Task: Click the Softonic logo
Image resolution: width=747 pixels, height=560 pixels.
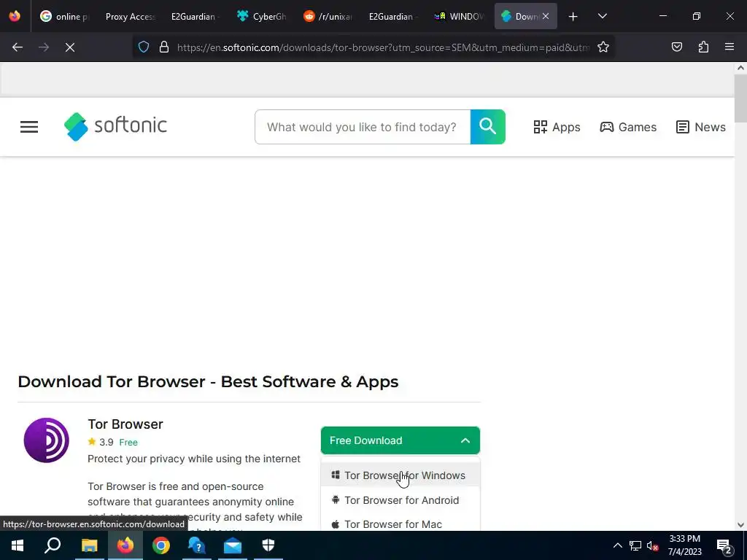Action: [116, 127]
